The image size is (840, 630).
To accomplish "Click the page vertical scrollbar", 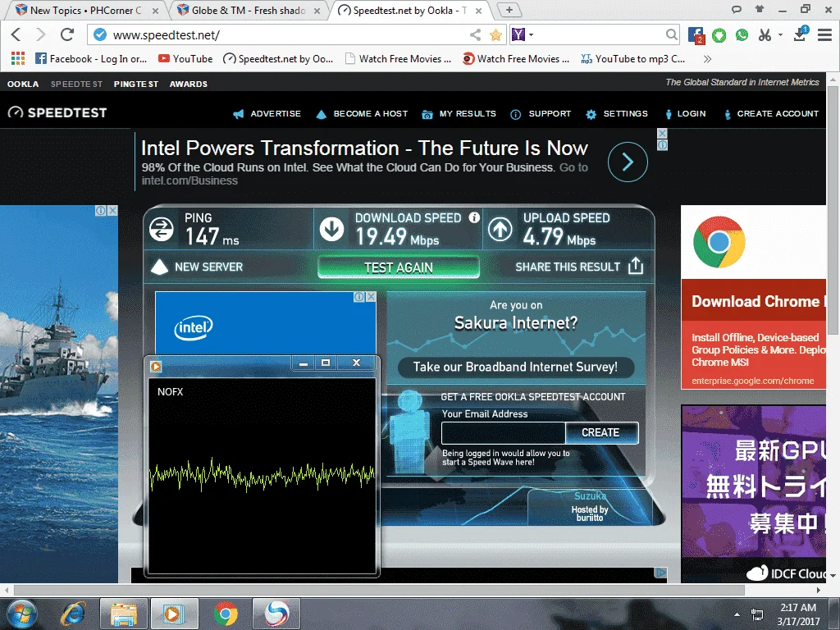I will point(833,209).
